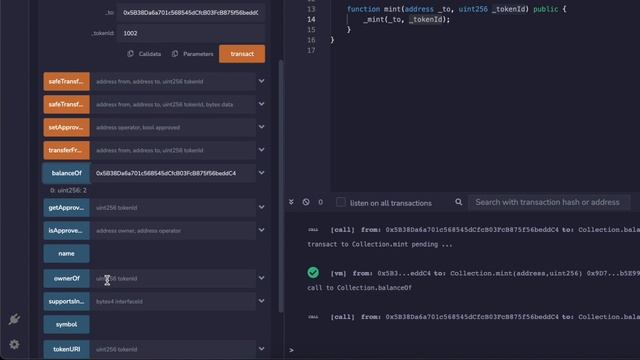Screen dimensions: 640x360
Task: Expand supportsInterface parameters chevron
Action: click(x=261, y=301)
